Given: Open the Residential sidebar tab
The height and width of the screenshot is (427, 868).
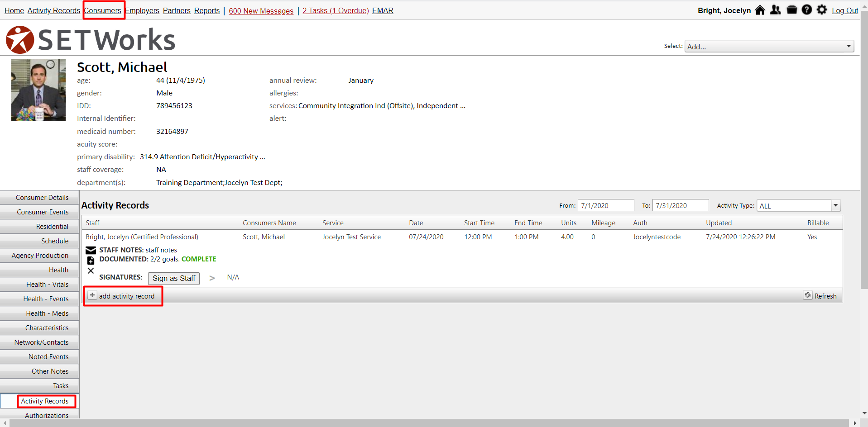Looking at the screenshot, I should (39, 227).
